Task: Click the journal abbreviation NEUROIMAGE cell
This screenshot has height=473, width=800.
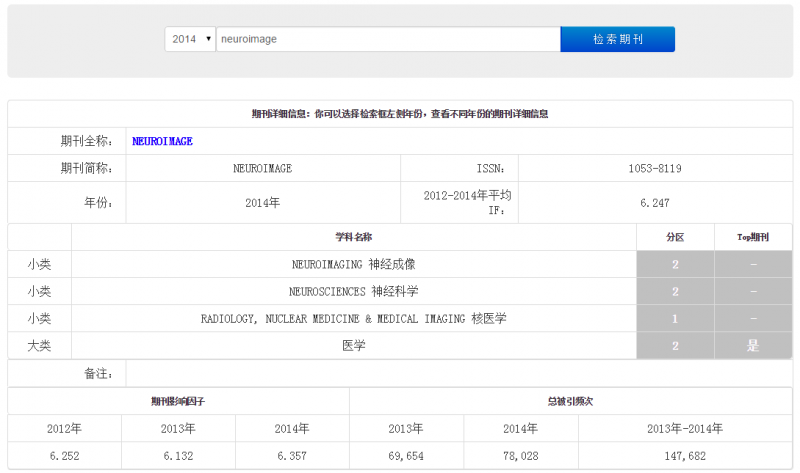Action: pyautogui.click(x=263, y=168)
